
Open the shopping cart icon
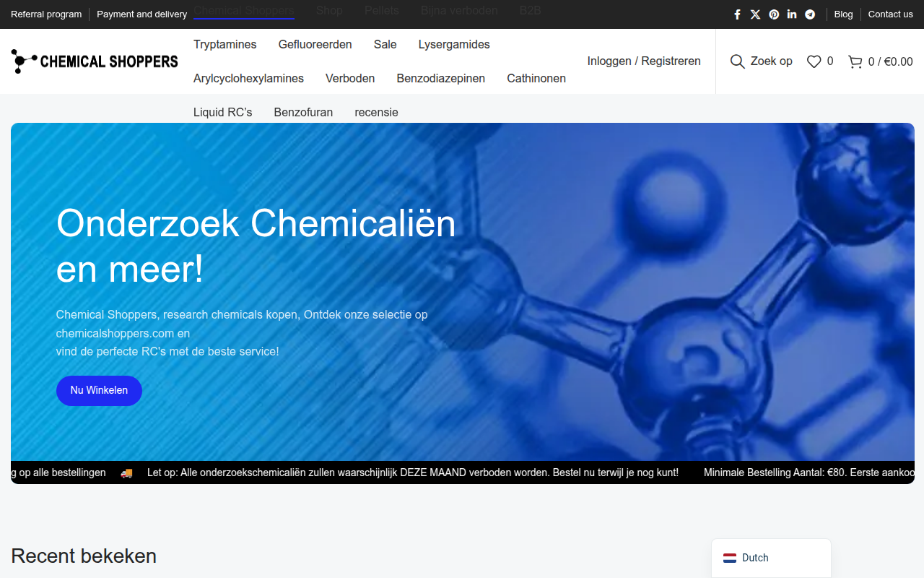(x=855, y=61)
